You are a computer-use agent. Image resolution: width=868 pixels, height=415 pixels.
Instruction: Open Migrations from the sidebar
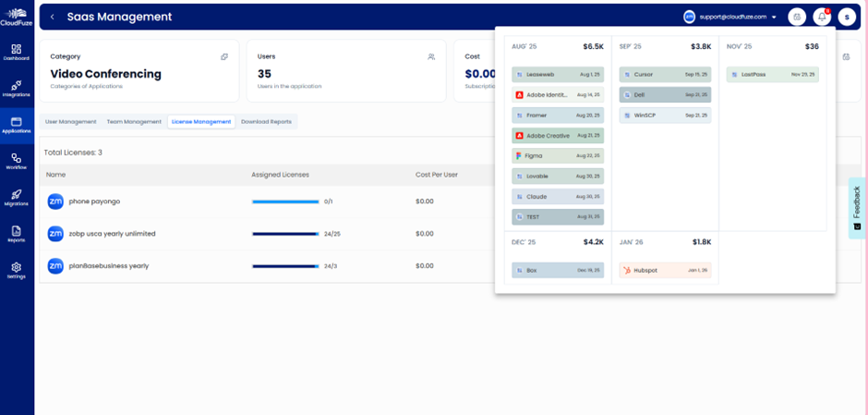click(x=17, y=198)
